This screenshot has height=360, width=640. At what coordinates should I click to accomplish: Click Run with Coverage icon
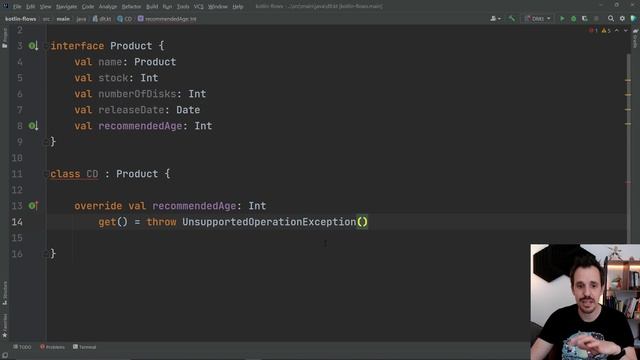click(585, 19)
